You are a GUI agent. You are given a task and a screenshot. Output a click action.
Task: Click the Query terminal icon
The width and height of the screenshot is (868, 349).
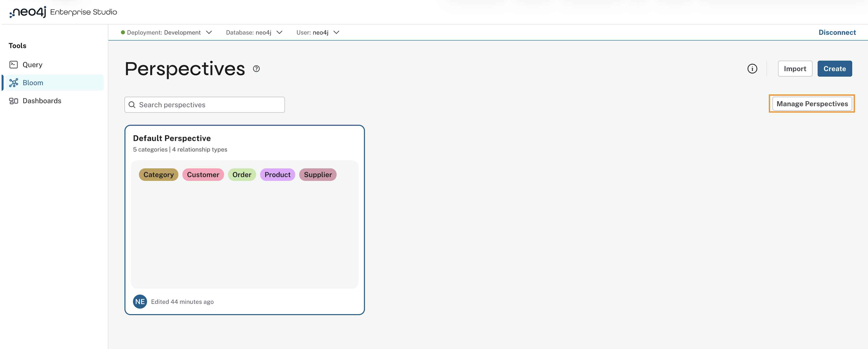tap(14, 64)
